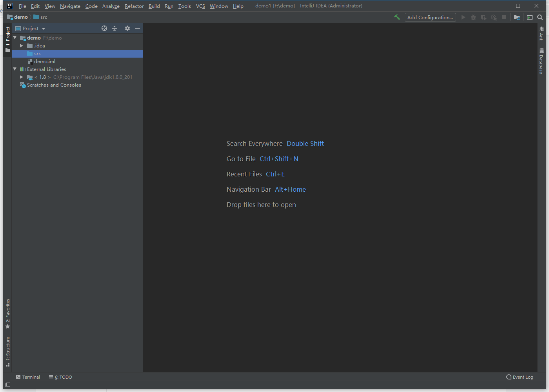Click the locate-target crosshair icon in the Project panel
This screenshot has width=549, height=392.
click(104, 28)
